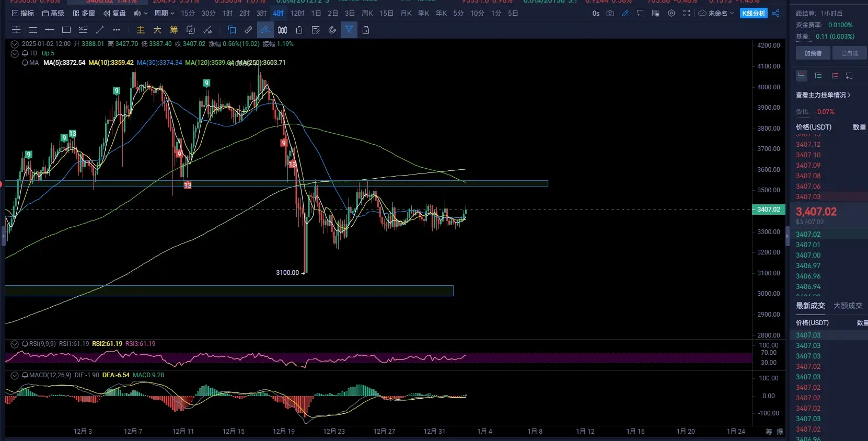This screenshot has height=441, width=868.
Task: Start 复盘 replay mode
Action: 114,13
